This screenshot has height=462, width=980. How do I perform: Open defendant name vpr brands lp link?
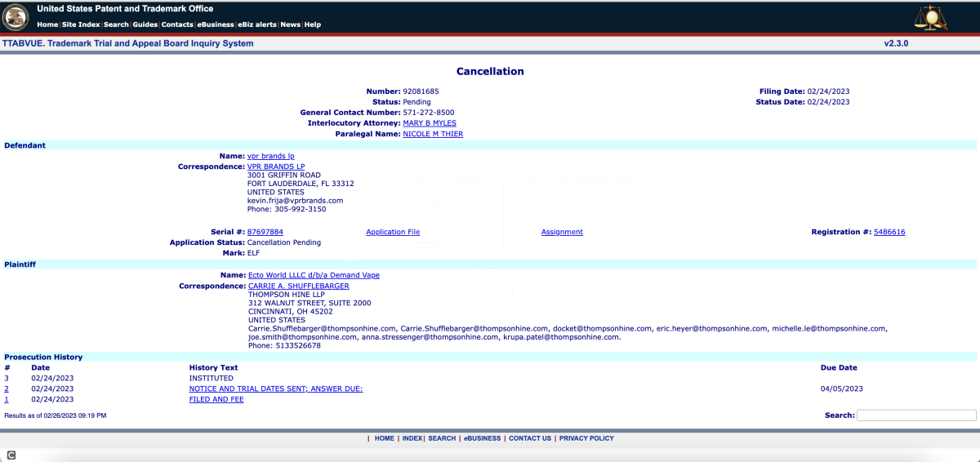coord(270,155)
